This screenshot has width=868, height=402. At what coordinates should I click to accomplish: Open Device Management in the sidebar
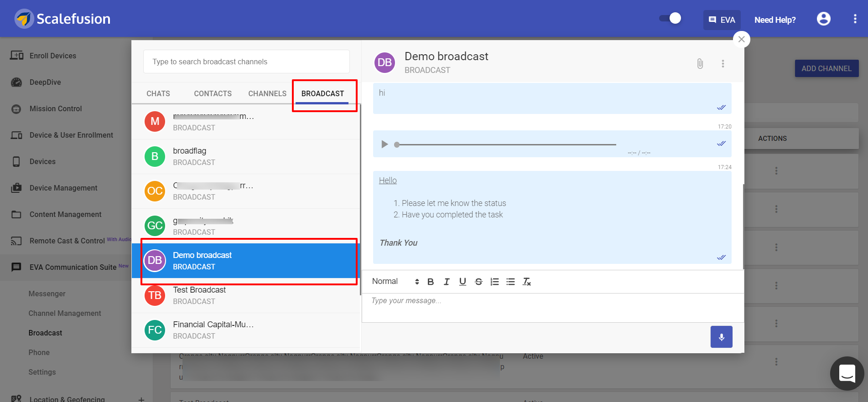tap(63, 188)
